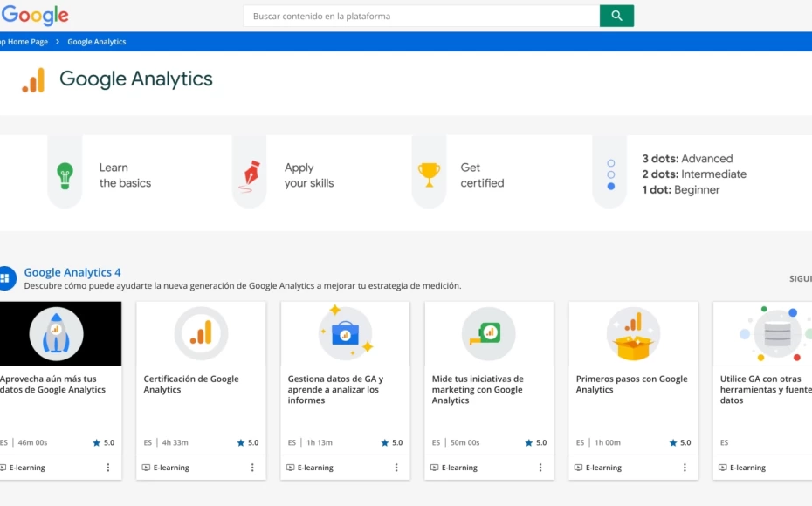Open course Gestiona datos de GA y aprende
Screen dimensions: 812x506
(335, 390)
